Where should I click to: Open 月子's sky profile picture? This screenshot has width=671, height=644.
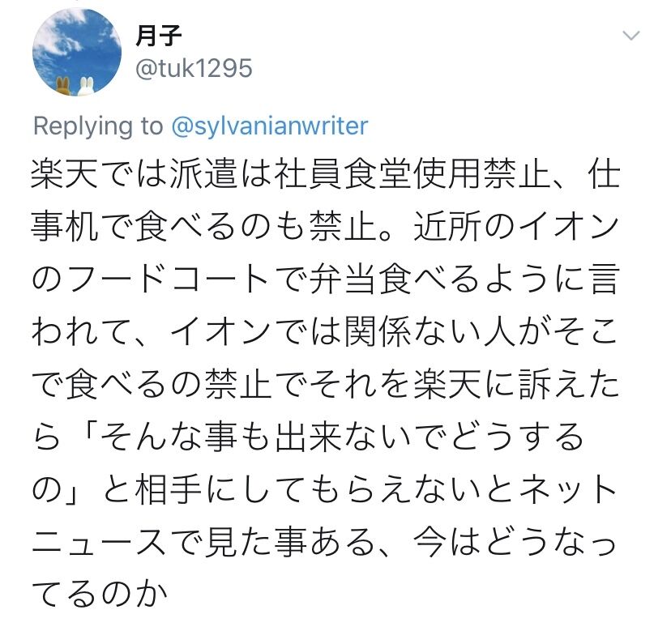pos(77,52)
